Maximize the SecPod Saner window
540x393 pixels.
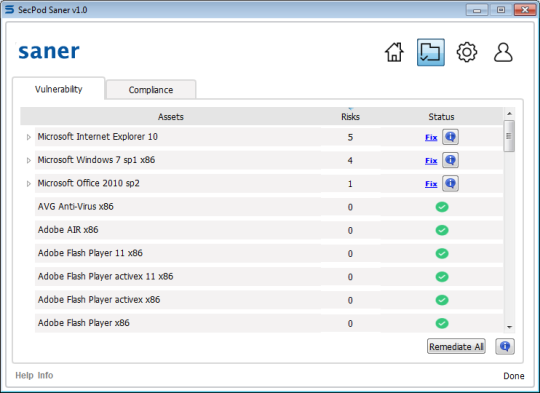point(501,10)
